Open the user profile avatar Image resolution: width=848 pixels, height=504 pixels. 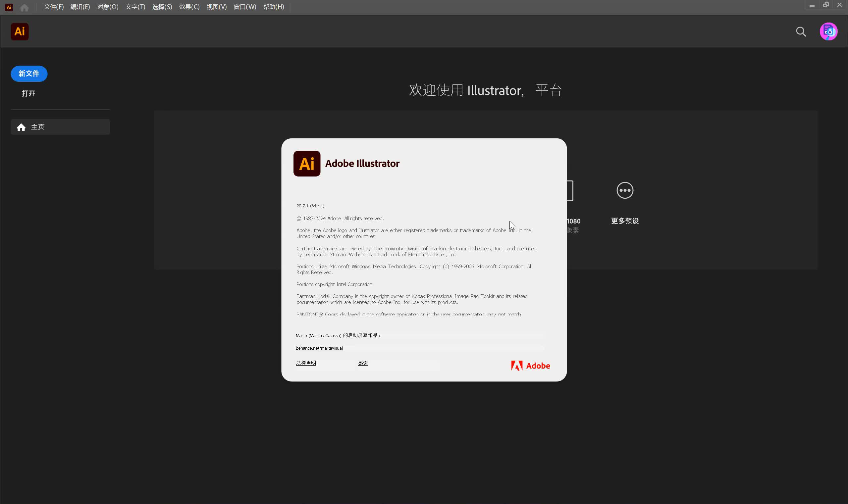click(x=828, y=31)
